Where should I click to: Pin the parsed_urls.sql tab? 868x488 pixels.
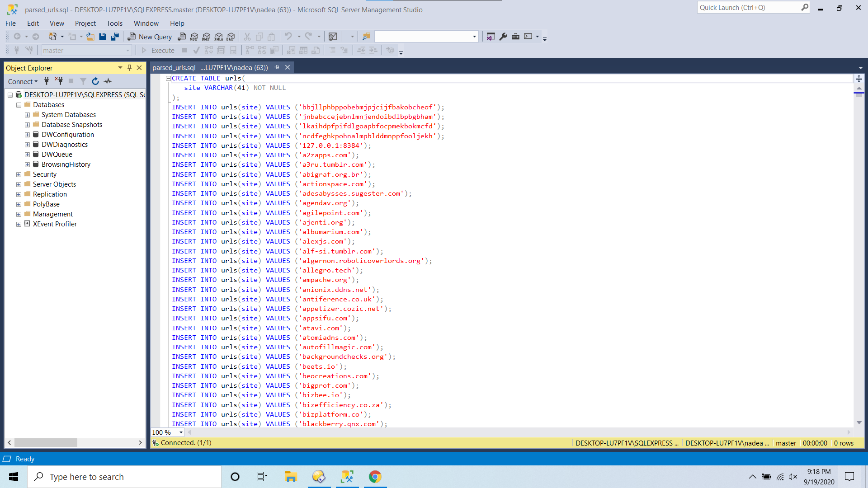point(277,67)
